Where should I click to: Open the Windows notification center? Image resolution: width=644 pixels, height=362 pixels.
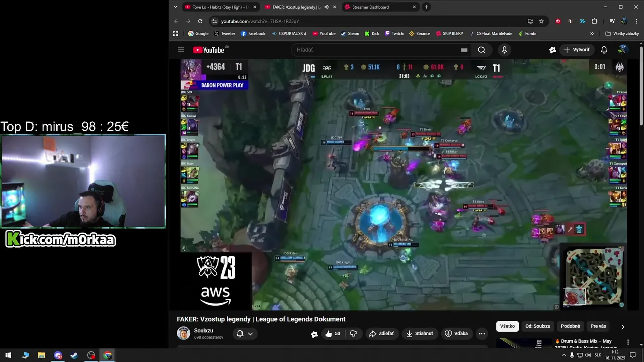click(633, 355)
